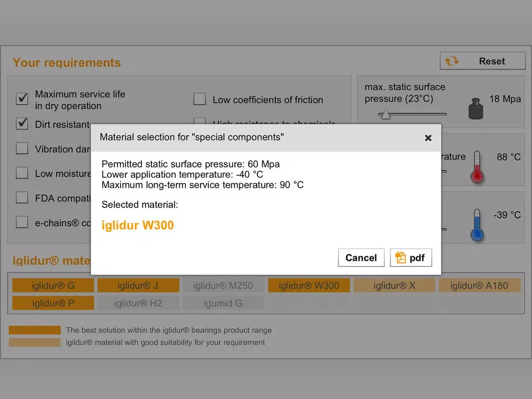Click the static surface pressure slider handle
This screenshot has width=532, height=399.
coord(385,114)
